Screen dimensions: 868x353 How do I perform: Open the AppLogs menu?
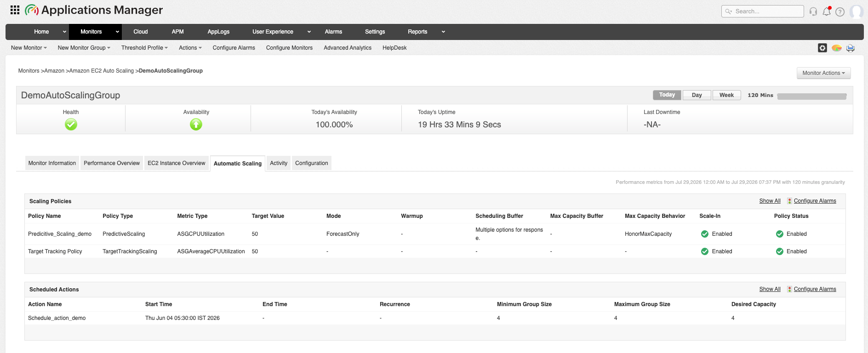[x=218, y=32]
